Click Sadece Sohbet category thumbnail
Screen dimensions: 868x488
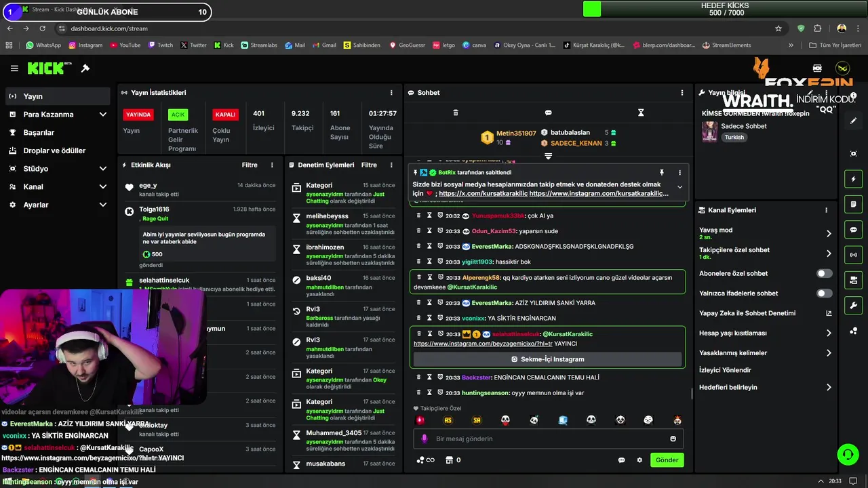pos(709,131)
